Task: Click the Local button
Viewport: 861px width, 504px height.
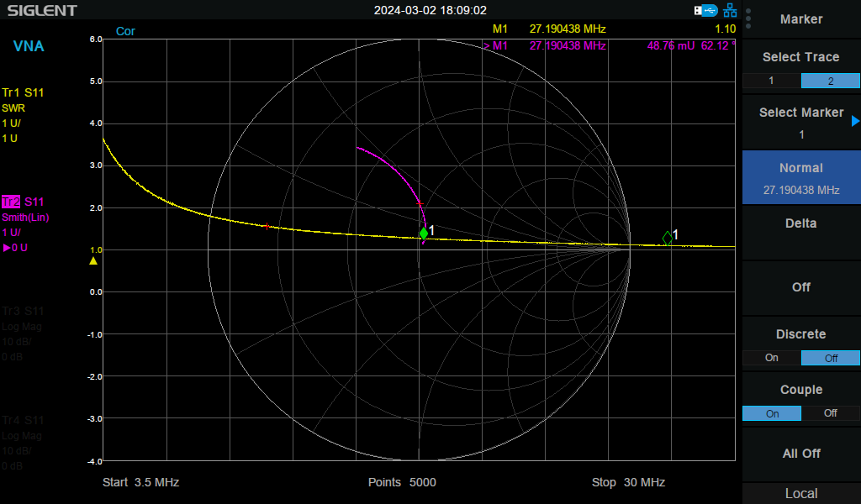Action: coord(801,494)
